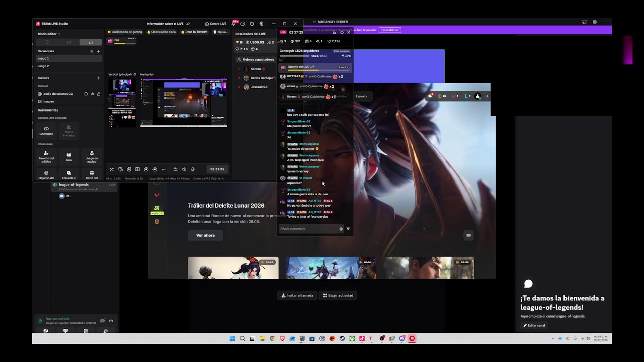
Task: Click the record circle toolbar icon
Action: click(x=146, y=169)
